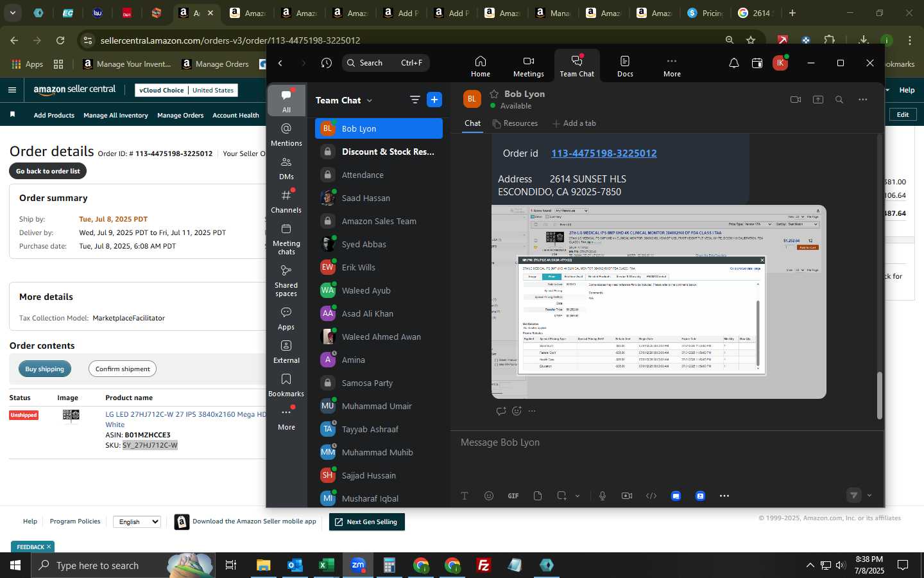Open the Amazon Seller Central hamburger menu
The image size is (924, 578).
[12, 90]
